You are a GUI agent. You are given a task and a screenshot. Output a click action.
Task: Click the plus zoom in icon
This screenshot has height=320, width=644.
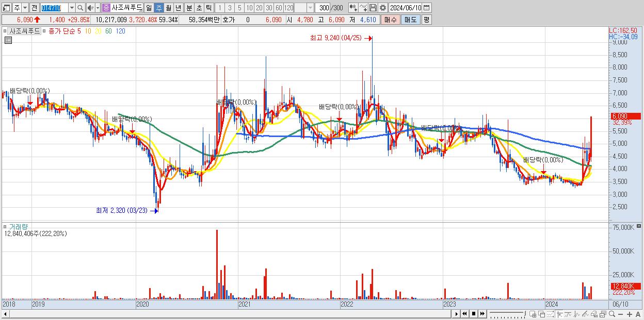[x=630, y=314]
